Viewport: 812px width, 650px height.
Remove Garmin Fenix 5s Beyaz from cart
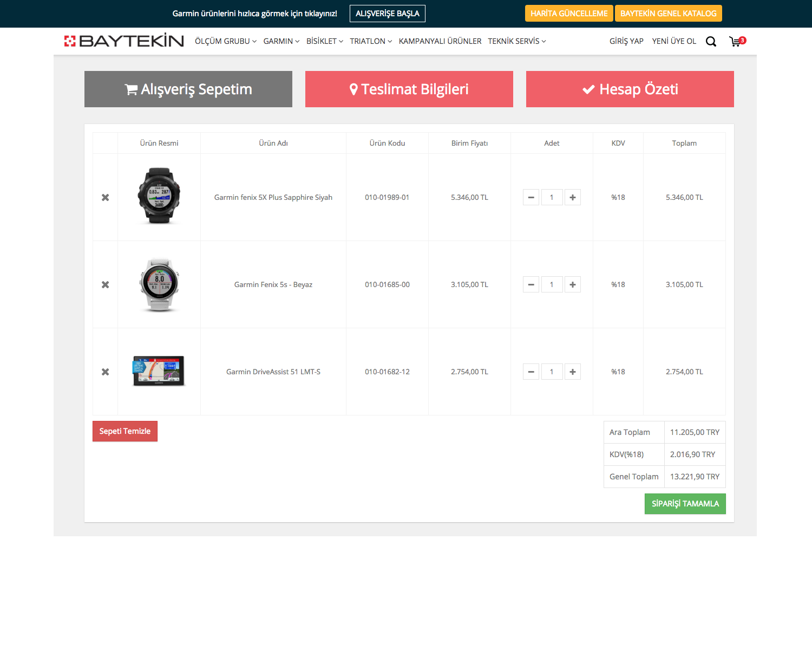[106, 285]
